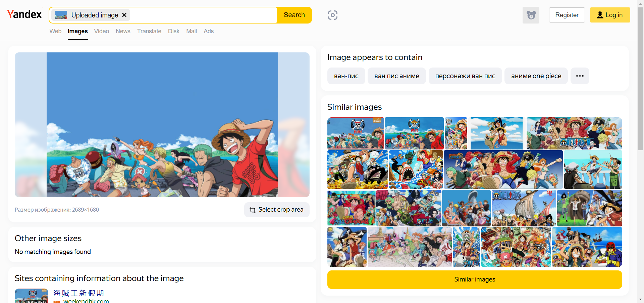Open the last thumbnail in second row

click(593, 170)
